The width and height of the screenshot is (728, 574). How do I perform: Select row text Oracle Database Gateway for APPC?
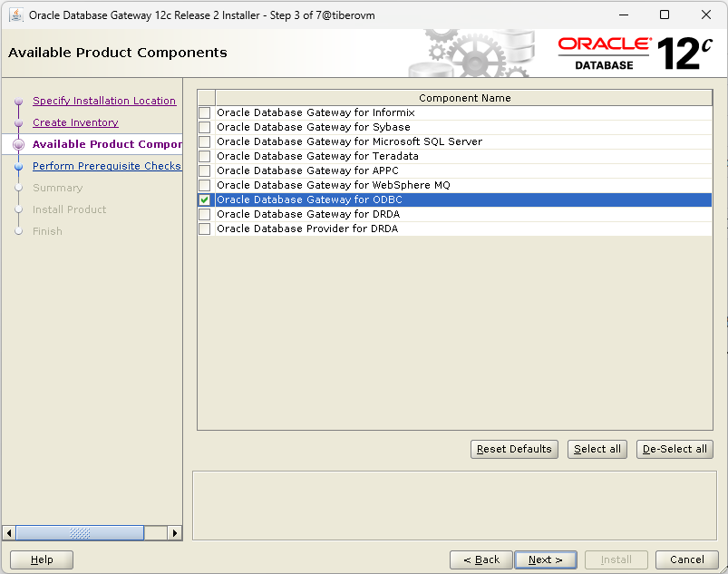[307, 170]
